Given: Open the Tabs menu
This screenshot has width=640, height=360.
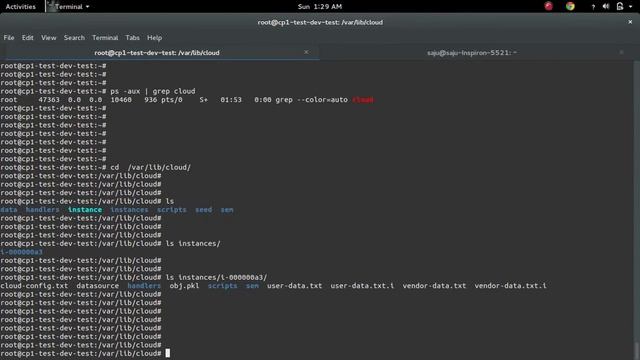Looking at the screenshot, I should coord(132,38).
